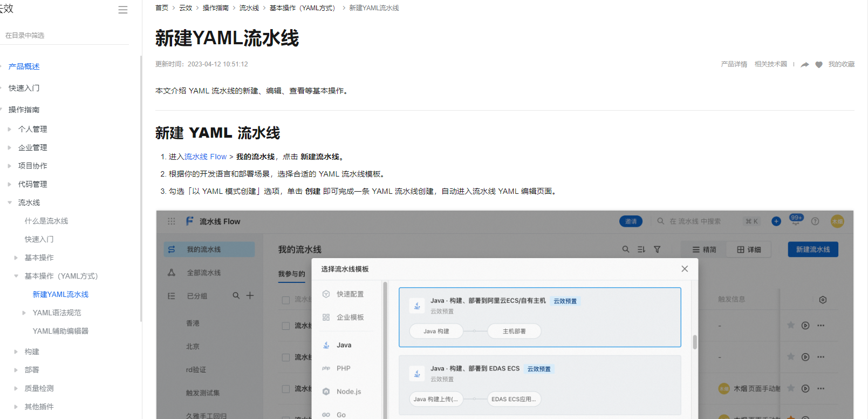
Task: Expand the 代码管理 tree arrow
Action: [x=10, y=184]
